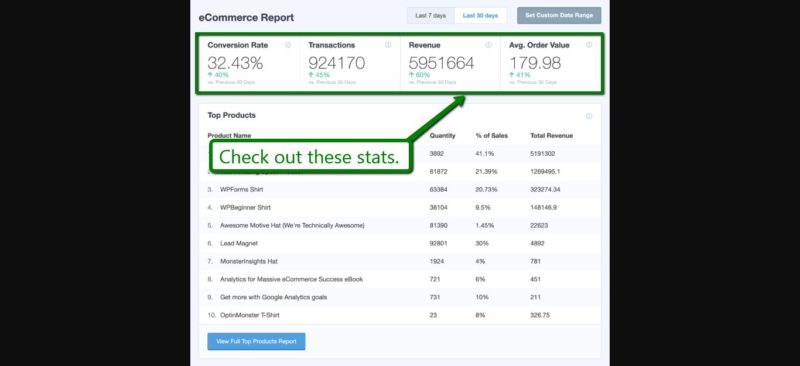Click info icon beside Conversion Rate
The height and width of the screenshot is (366, 800).
pos(288,45)
